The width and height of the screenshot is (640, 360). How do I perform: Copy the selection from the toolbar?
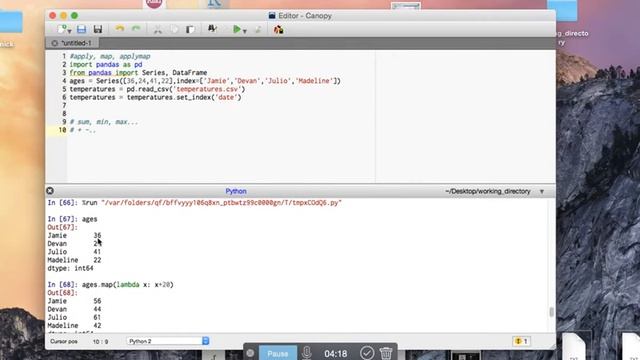click(x=174, y=29)
